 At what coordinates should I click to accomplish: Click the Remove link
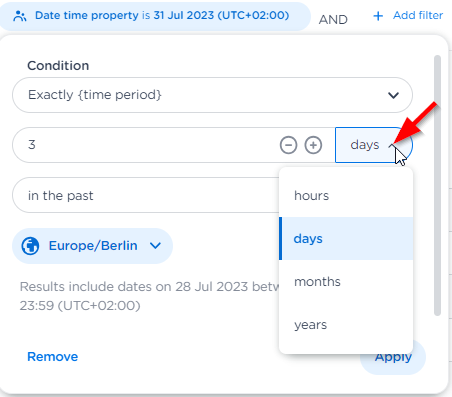click(53, 357)
